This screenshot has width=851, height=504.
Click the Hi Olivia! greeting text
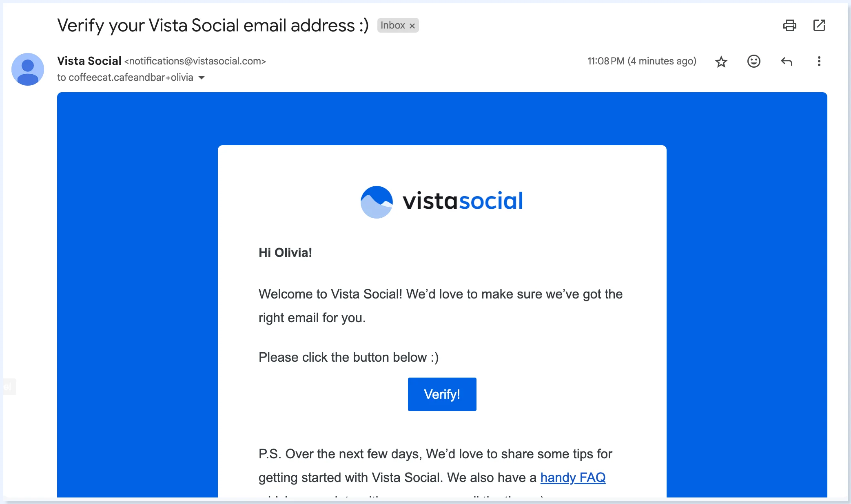285,252
